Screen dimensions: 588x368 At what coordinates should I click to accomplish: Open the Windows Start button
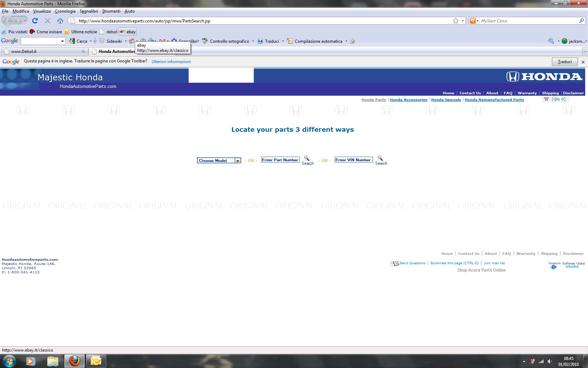coord(9,361)
